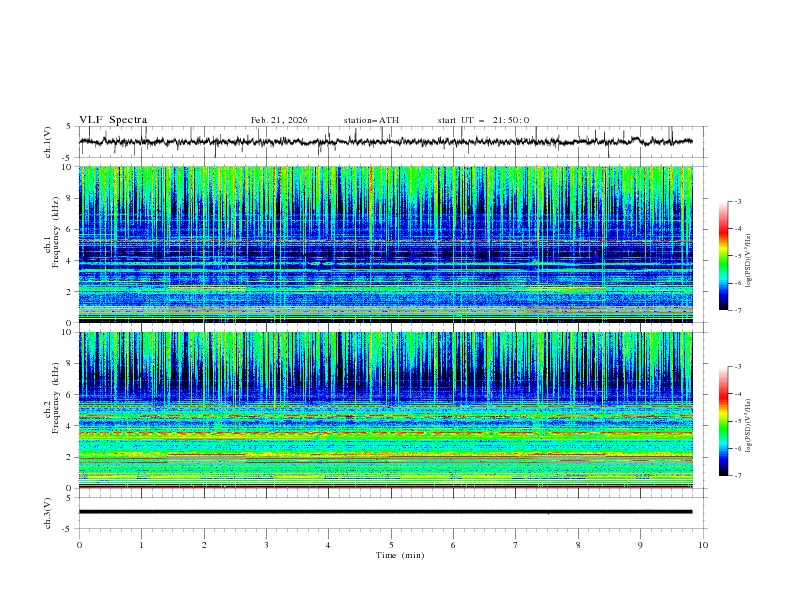Click time axis tick label "3"
The image size is (792, 612).
point(266,545)
